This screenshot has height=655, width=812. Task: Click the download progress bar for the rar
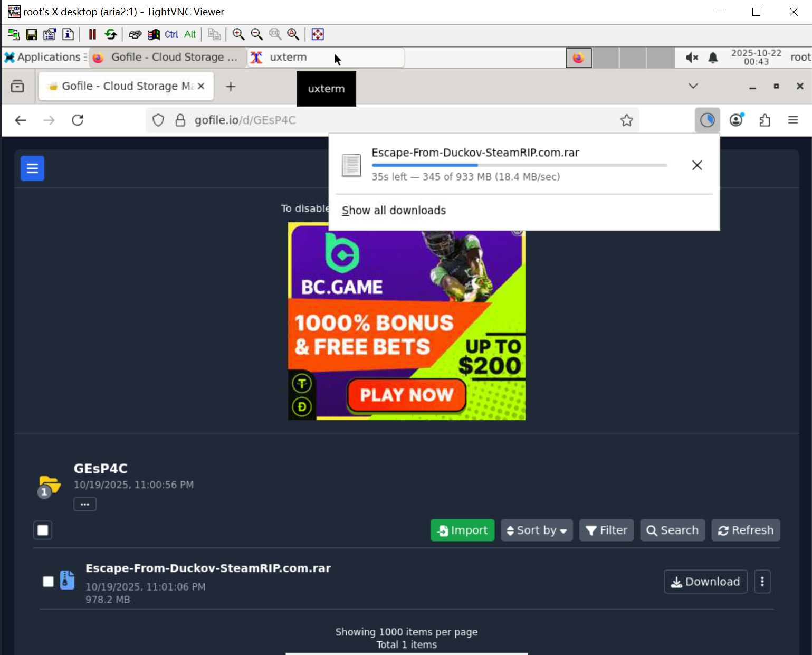coord(519,165)
